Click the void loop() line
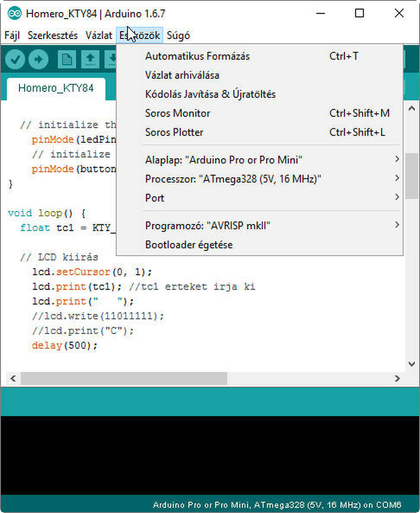420x513 pixels. coord(47,213)
